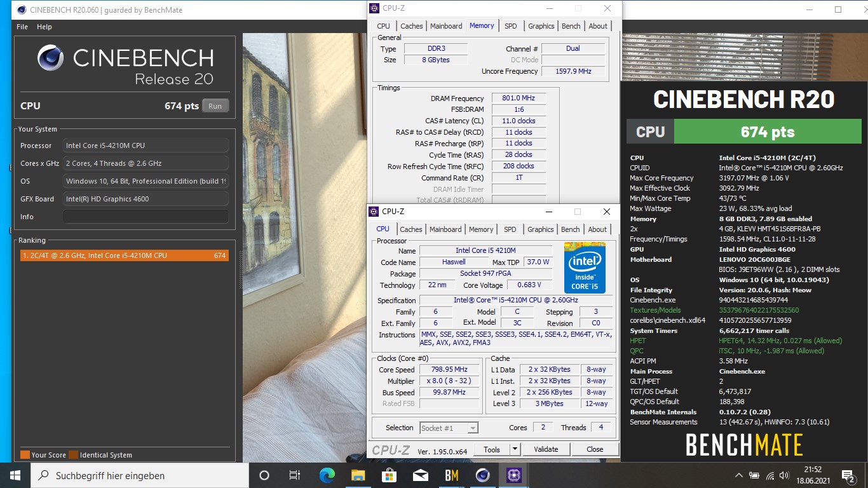Click Processor field in Cinebench system panel
The height and width of the screenshot is (488, 868).
click(x=146, y=146)
